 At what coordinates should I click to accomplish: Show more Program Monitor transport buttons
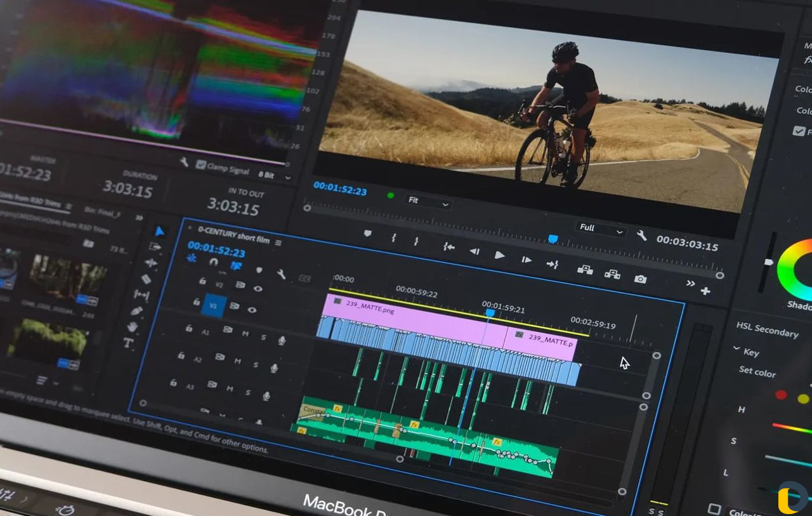click(x=690, y=283)
